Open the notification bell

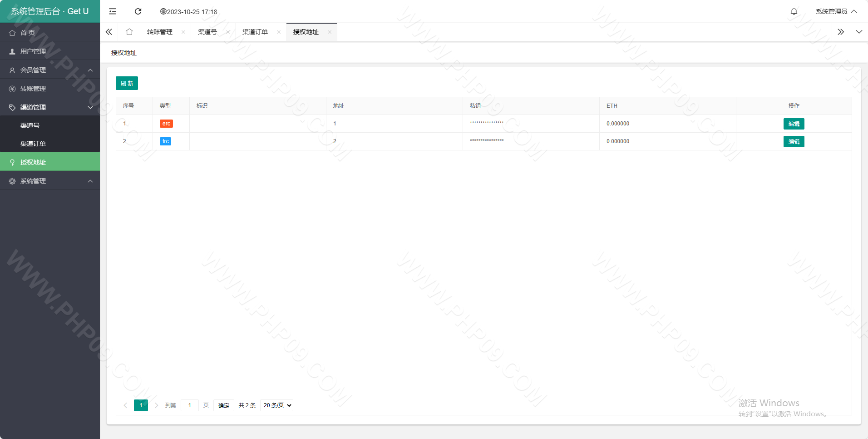tap(794, 11)
